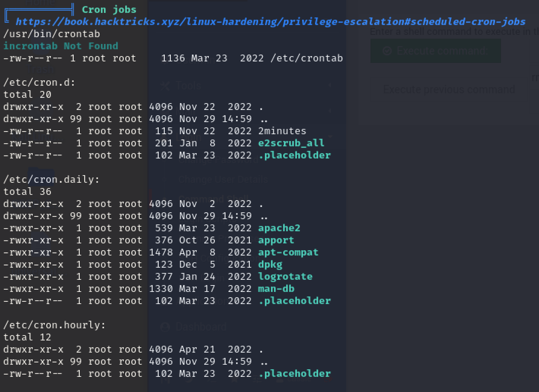Click the Dashboard user icon

[x=165, y=327]
